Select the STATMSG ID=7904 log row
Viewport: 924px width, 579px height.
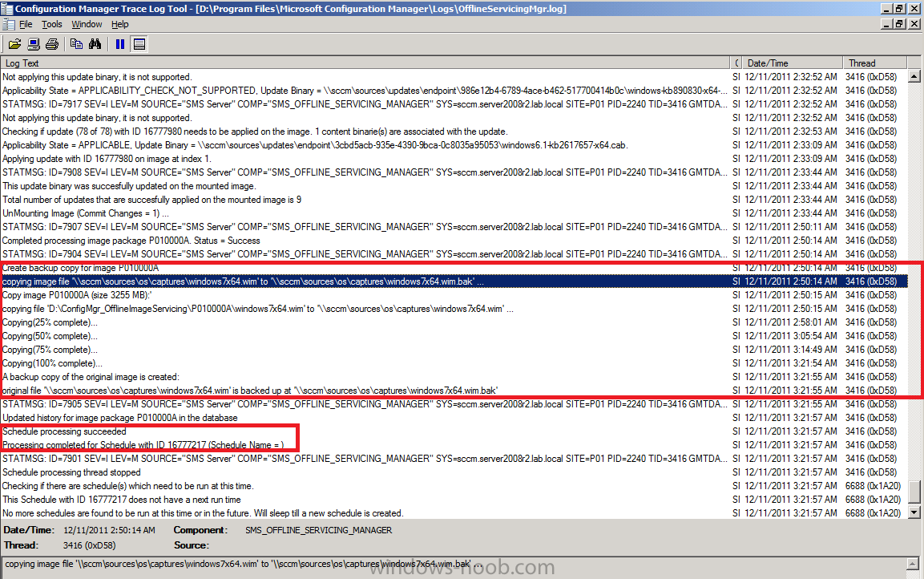454,254
